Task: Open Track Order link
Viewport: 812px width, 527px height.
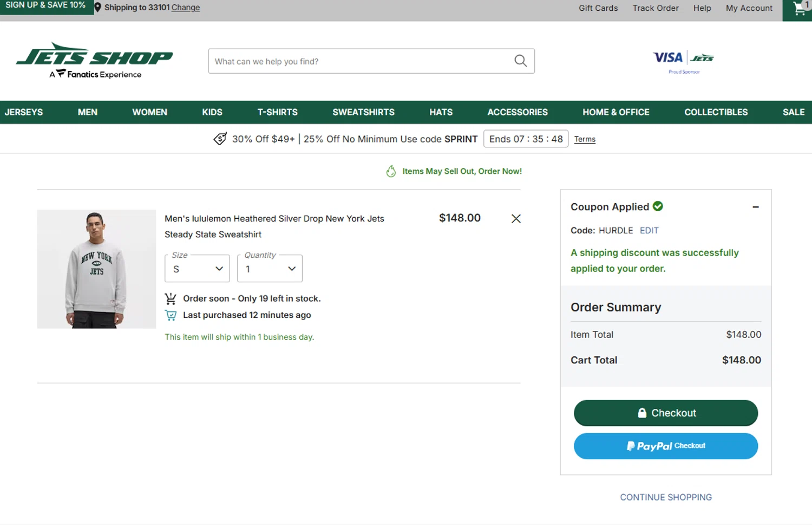Action: pyautogui.click(x=656, y=8)
